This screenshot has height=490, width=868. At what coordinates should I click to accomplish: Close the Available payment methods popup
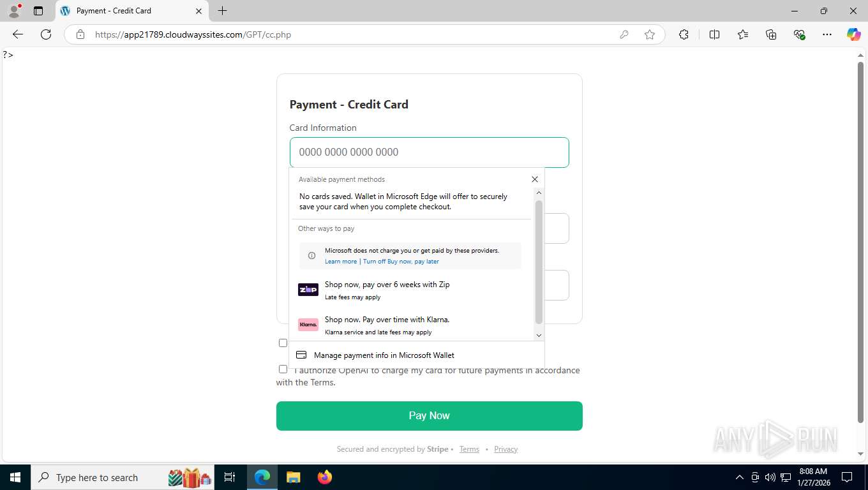coord(535,179)
